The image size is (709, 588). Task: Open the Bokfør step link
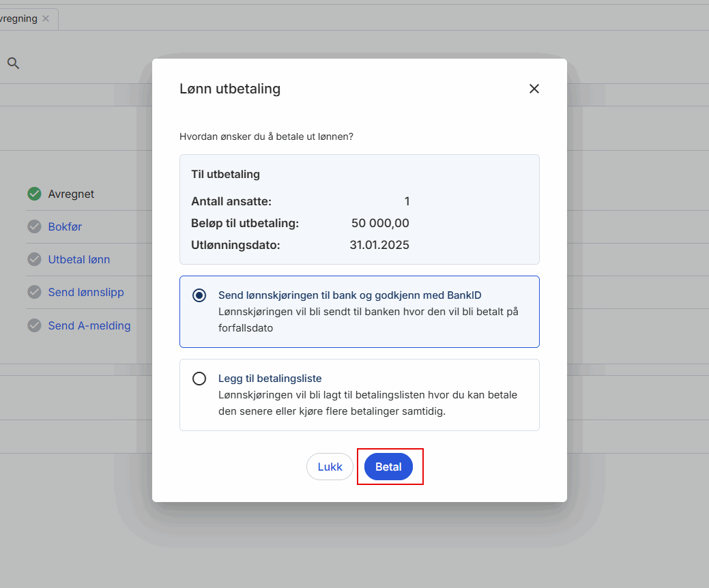coord(65,226)
